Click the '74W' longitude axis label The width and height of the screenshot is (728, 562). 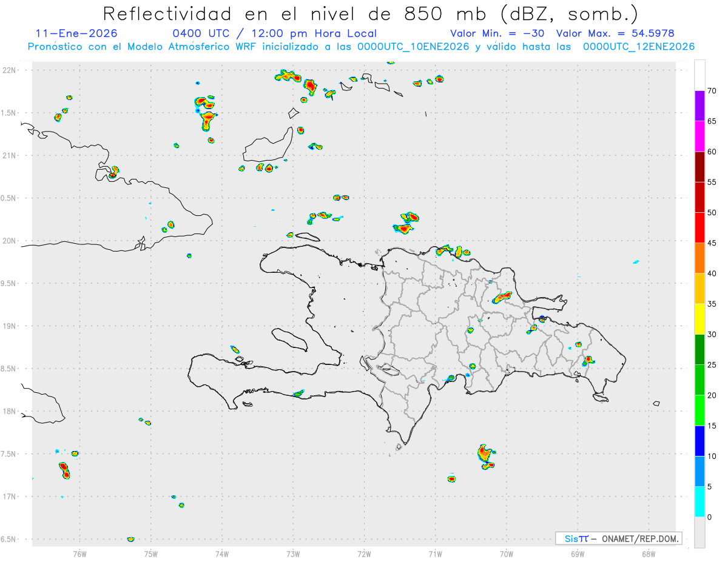(x=222, y=554)
